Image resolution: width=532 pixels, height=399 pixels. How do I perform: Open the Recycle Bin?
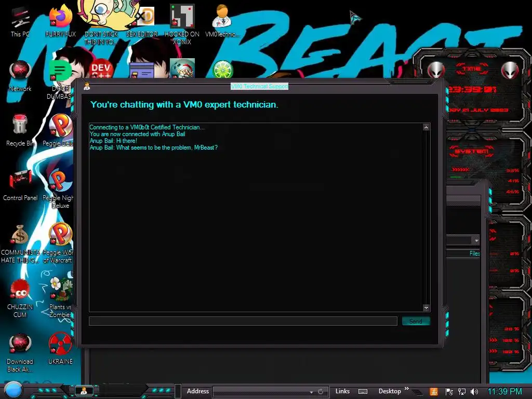[x=20, y=130]
